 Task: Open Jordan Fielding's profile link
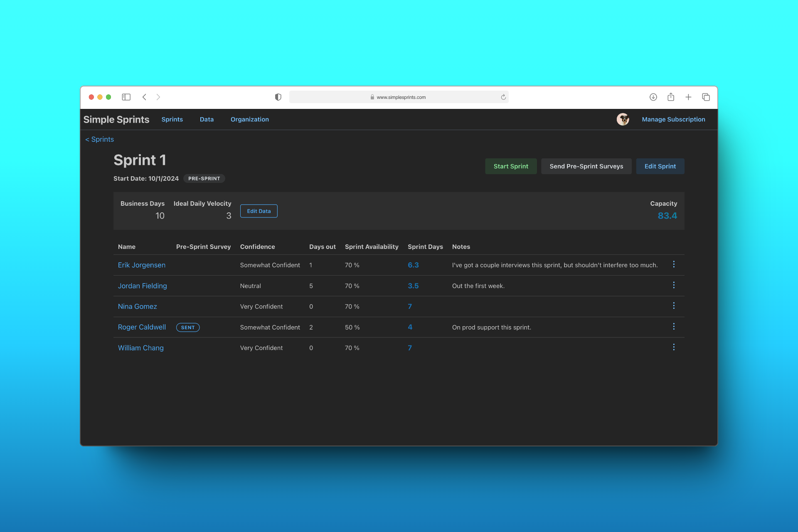pos(142,286)
